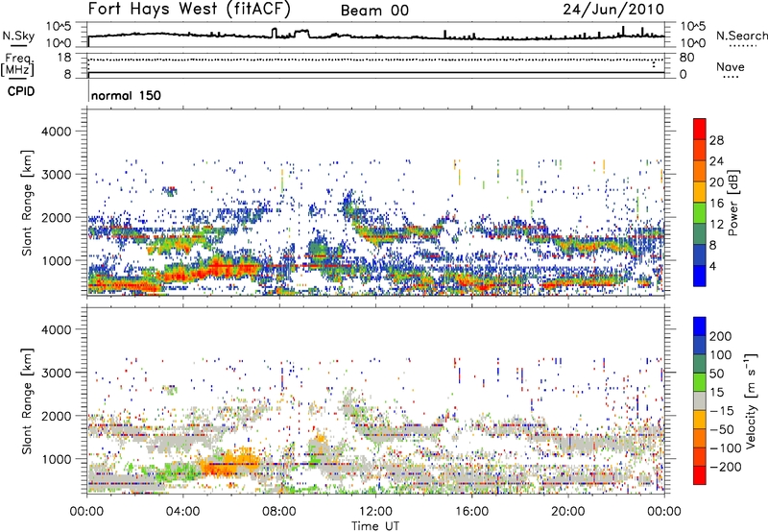This screenshot has height=532, width=768.
Task: Click the '-200' velocity scale value
Action: point(725,467)
